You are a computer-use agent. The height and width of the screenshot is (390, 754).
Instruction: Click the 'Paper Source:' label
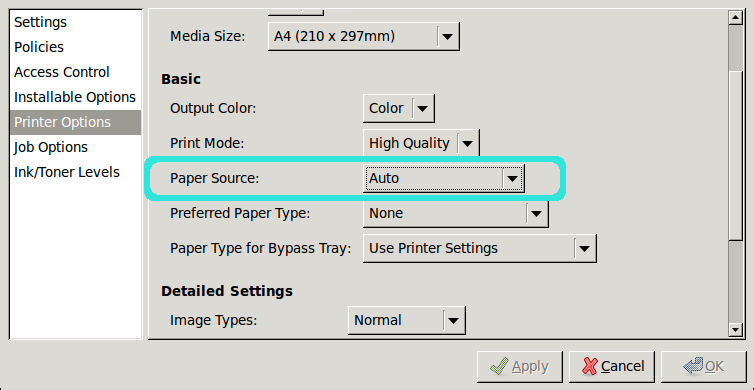[x=214, y=178]
